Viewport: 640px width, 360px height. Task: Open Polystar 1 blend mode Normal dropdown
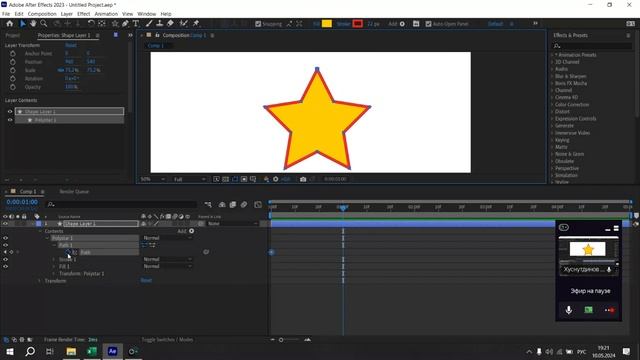coord(167,238)
